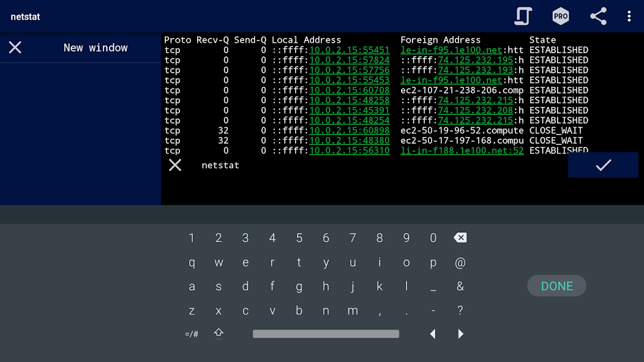This screenshot has height=362, width=644.
Task: Tap the rotate-screen icon in top bar
Action: 523,17
